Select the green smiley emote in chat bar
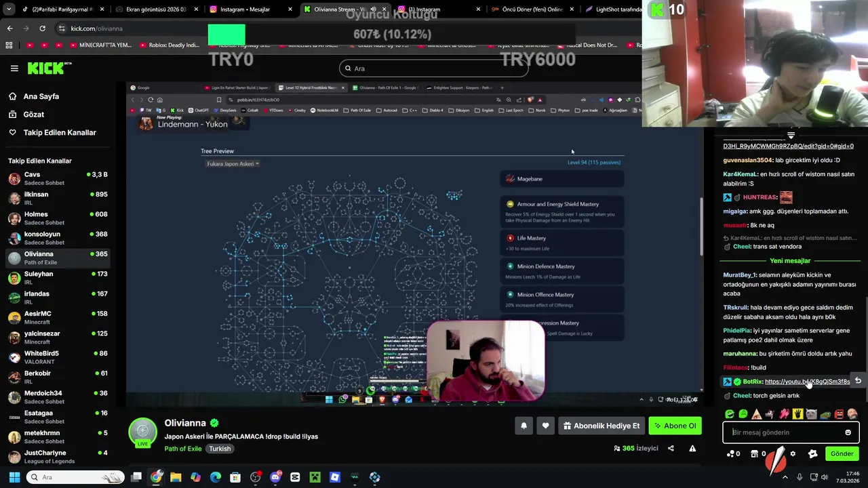 coord(730,414)
